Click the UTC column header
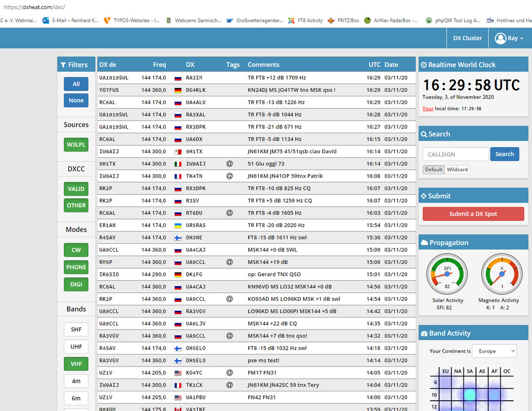 tap(375, 64)
